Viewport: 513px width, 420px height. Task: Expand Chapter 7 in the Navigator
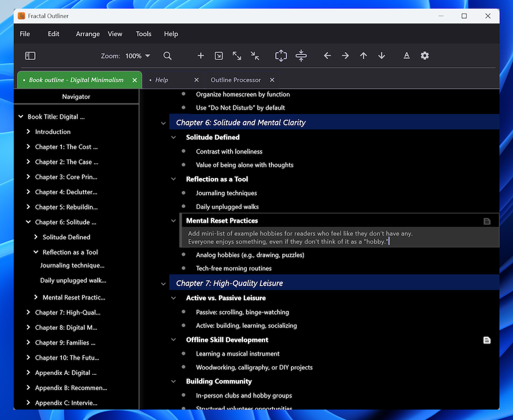pos(28,312)
